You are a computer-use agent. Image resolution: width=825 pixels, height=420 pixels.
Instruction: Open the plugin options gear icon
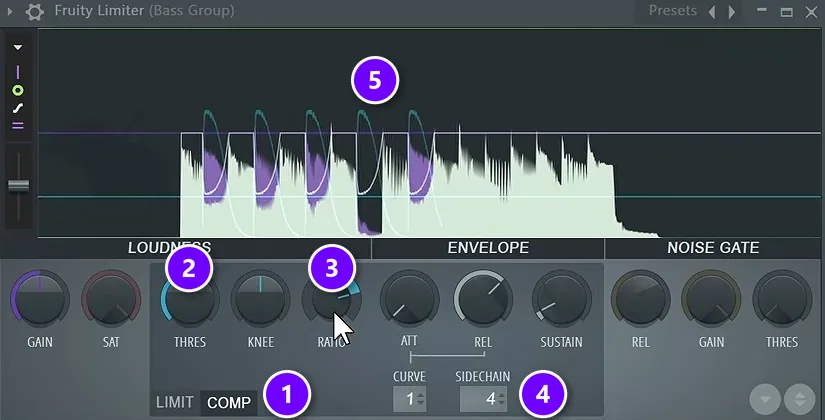(35, 12)
